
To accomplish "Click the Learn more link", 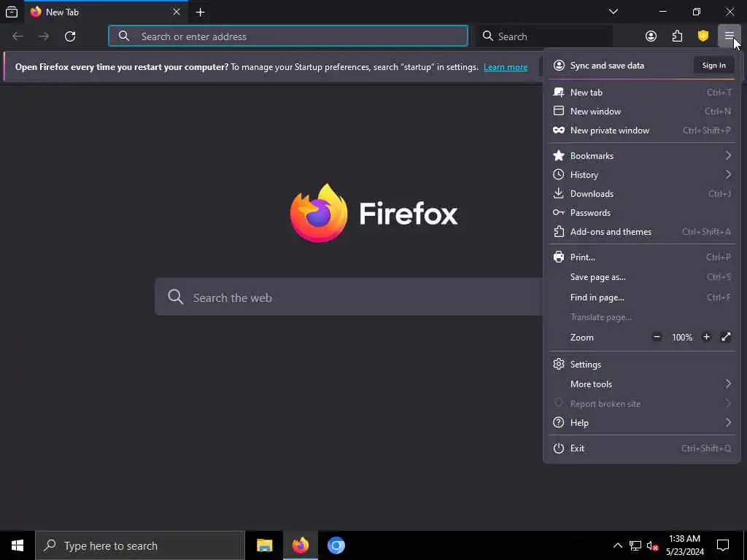I will (506, 67).
